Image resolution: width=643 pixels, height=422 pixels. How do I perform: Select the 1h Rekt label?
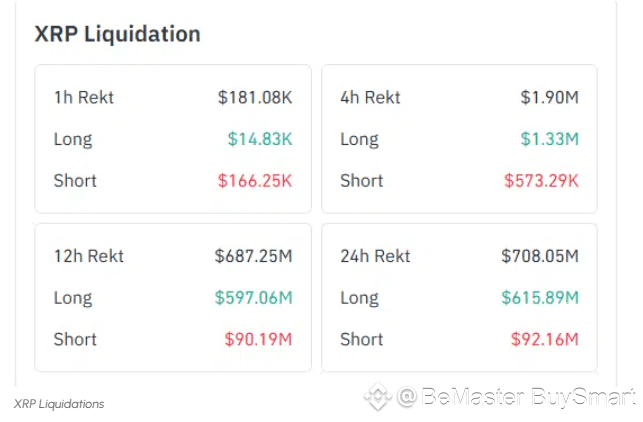pyautogui.click(x=84, y=97)
